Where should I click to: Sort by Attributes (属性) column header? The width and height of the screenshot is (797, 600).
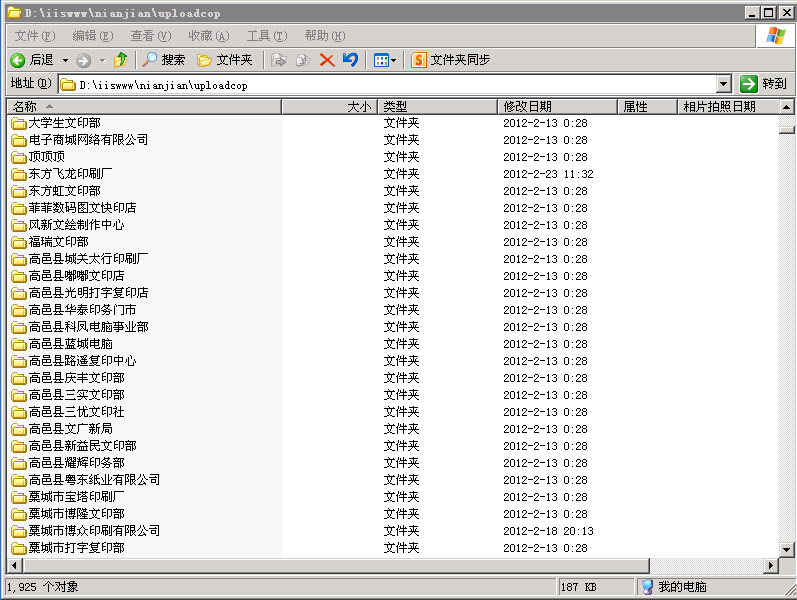coord(648,107)
